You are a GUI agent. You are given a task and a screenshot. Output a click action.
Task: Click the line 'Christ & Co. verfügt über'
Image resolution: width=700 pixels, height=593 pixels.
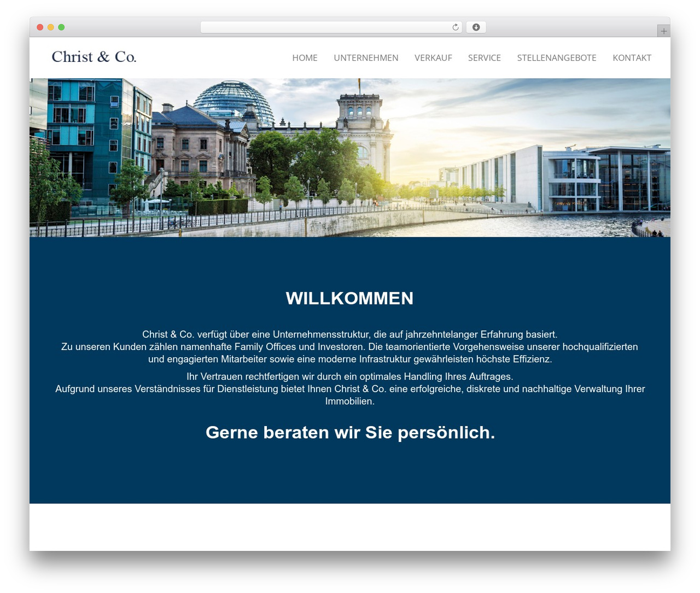pyautogui.click(x=350, y=334)
